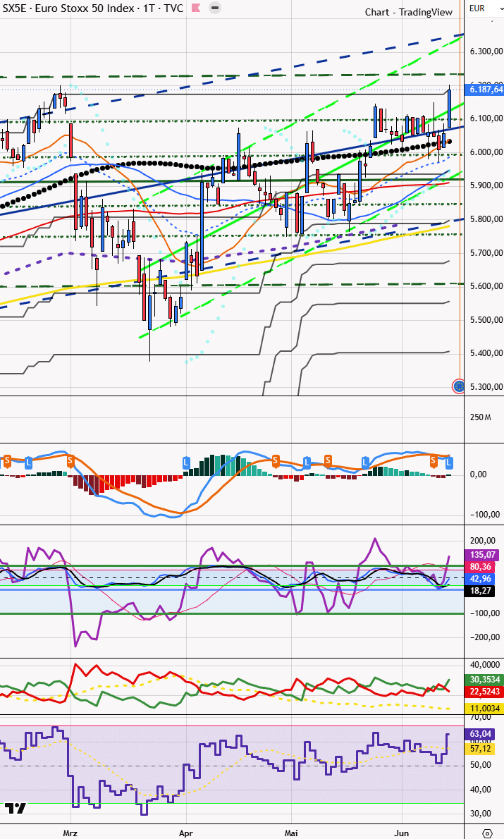Click the TradingView logo at bottom left
The width and height of the screenshot is (504, 839).
click(16, 808)
